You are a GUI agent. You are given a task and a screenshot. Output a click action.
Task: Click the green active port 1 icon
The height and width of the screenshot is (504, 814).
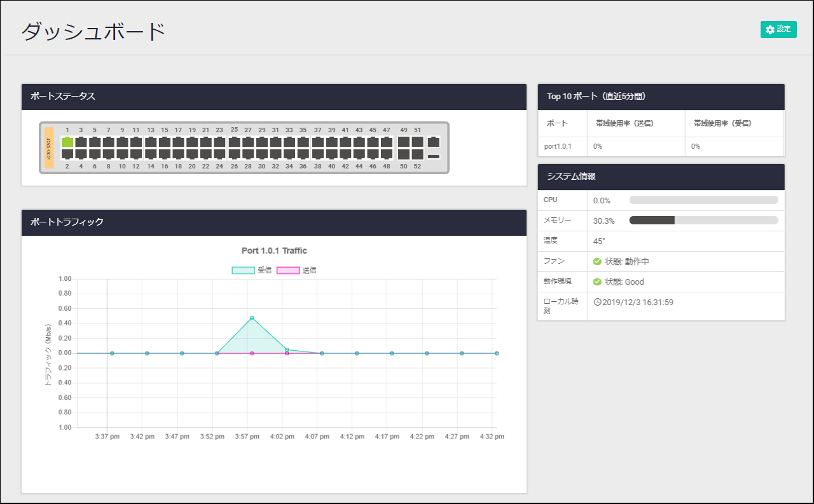pyautogui.click(x=67, y=142)
